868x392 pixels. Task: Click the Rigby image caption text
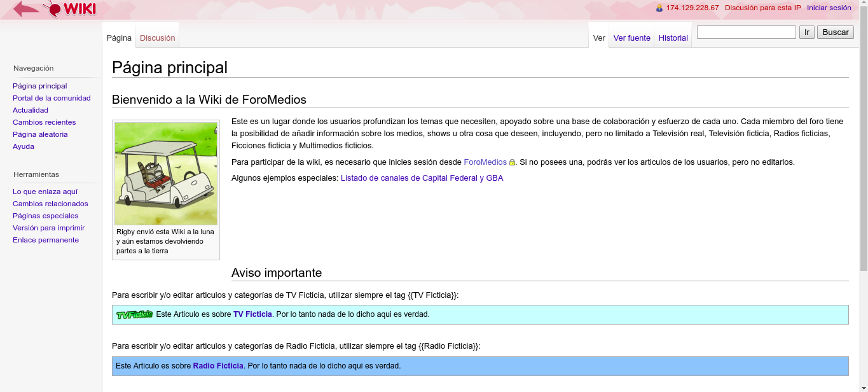(165, 241)
